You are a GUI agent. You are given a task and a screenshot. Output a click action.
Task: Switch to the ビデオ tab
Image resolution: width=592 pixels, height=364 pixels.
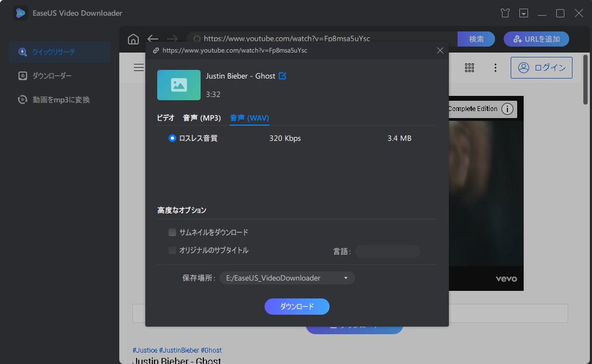(x=165, y=117)
